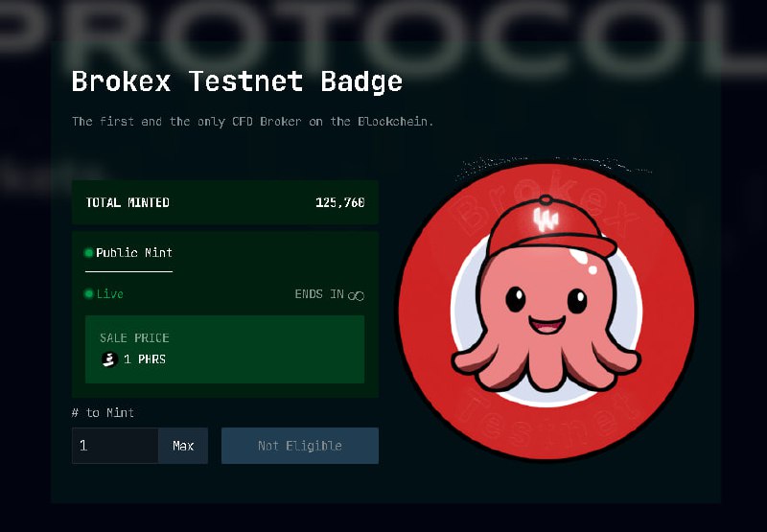Click the ENDS IN label
The width and height of the screenshot is (767, 532).
[319, 294]
